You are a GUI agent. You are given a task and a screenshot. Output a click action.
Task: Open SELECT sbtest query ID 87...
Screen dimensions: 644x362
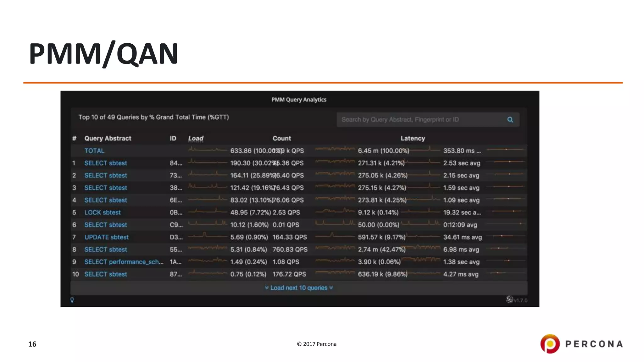[106, 274]
